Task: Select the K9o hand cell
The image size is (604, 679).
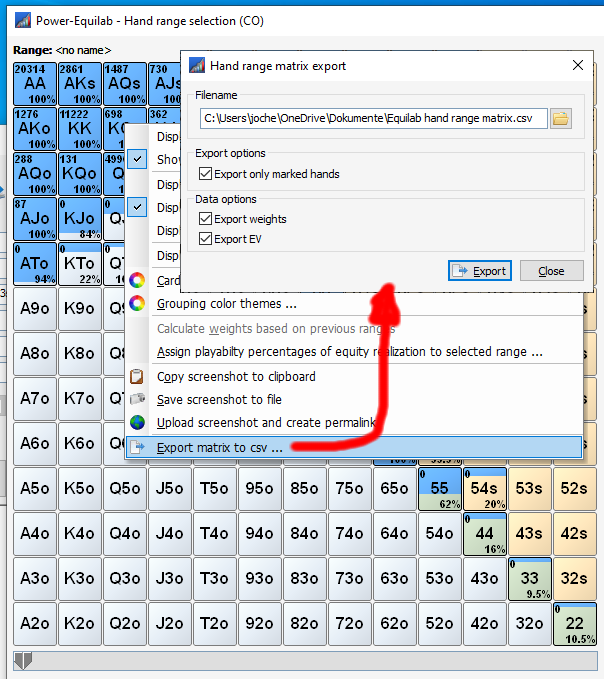Action: click(x=80, y=309)
